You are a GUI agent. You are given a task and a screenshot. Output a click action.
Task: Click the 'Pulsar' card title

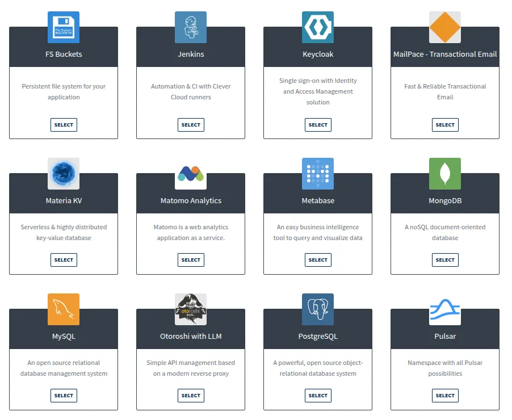pyautogui.click(x=445, y=337)
